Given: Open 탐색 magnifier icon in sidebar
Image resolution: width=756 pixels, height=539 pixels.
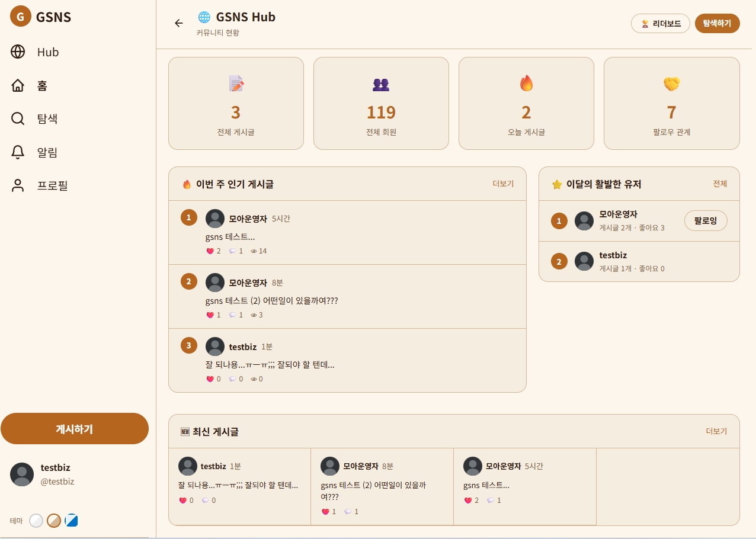Looking at the screenshot, I should (18, 118).
